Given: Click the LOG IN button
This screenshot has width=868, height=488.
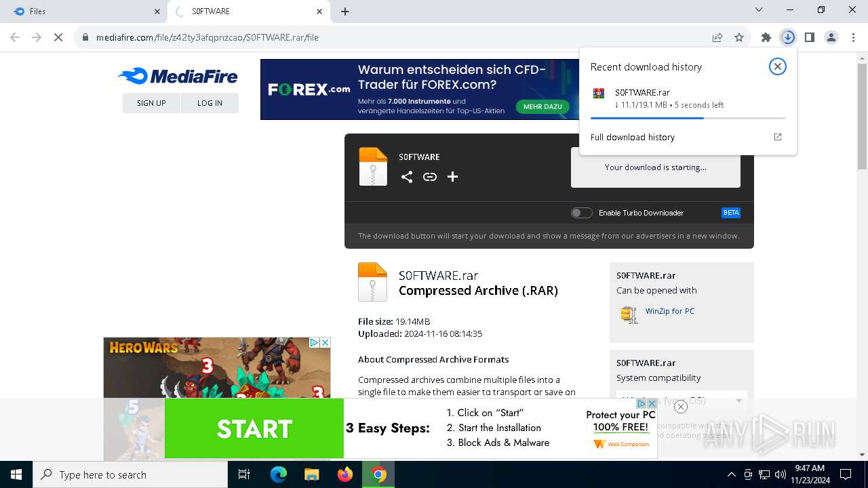Looking at the screenshot, I should 210,103.
